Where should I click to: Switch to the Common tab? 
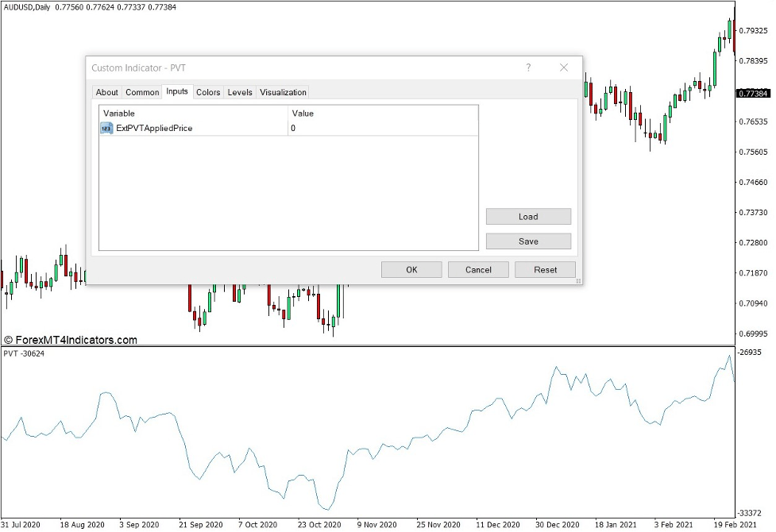click(141, 92)
